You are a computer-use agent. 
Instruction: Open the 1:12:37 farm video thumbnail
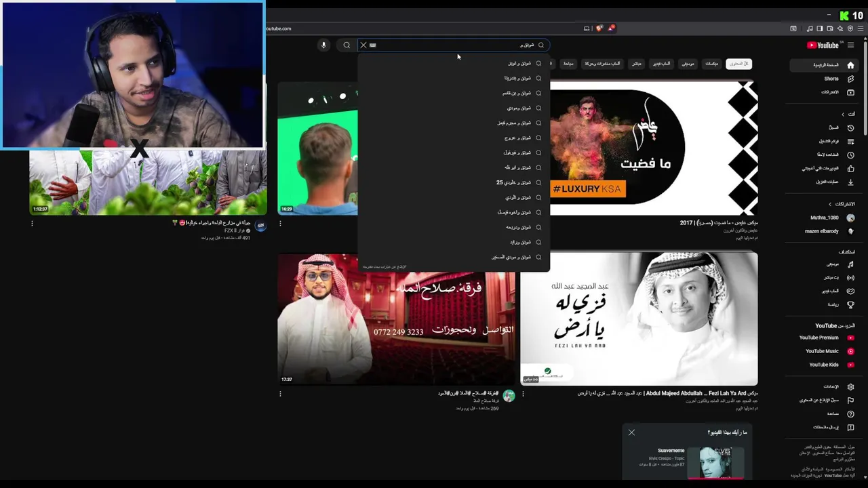point(148,182)
